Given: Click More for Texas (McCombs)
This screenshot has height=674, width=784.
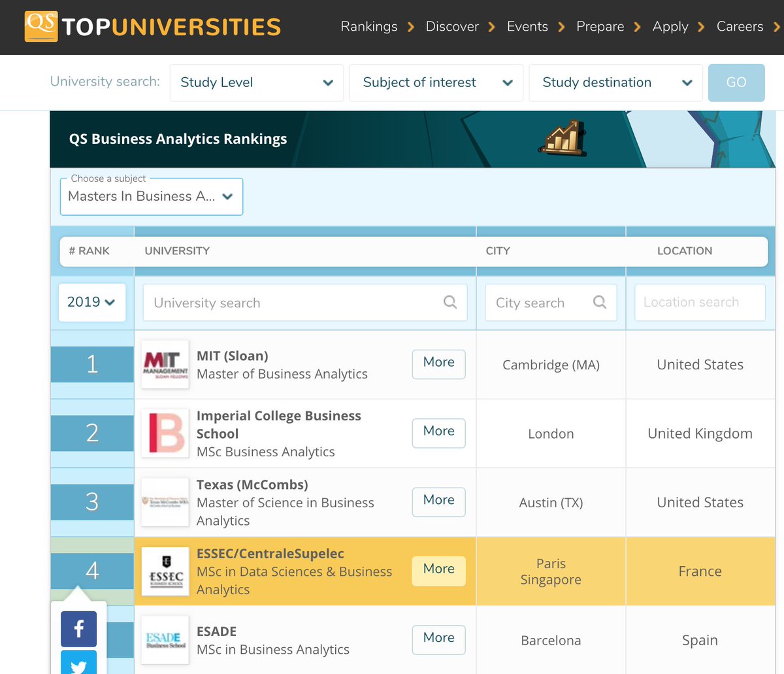Looking at the screenshot, I should pos(439,502).
